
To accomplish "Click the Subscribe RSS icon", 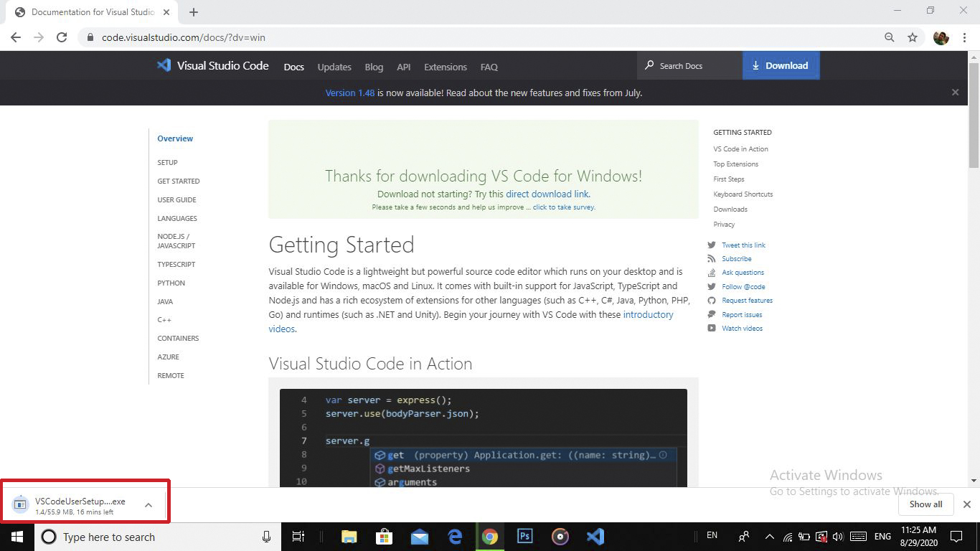I will [x=711, y=258].
